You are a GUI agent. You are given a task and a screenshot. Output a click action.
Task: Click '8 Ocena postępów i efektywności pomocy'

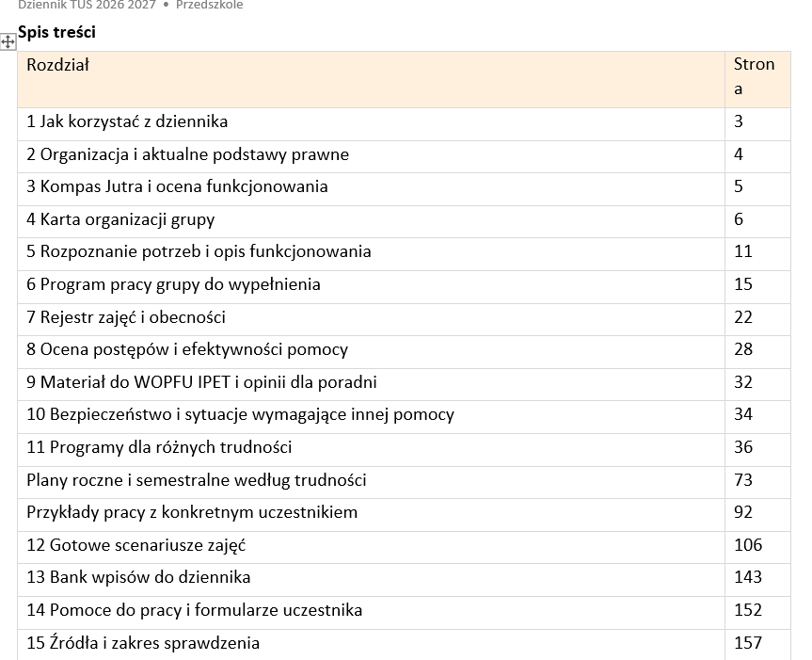pos(187,349)
